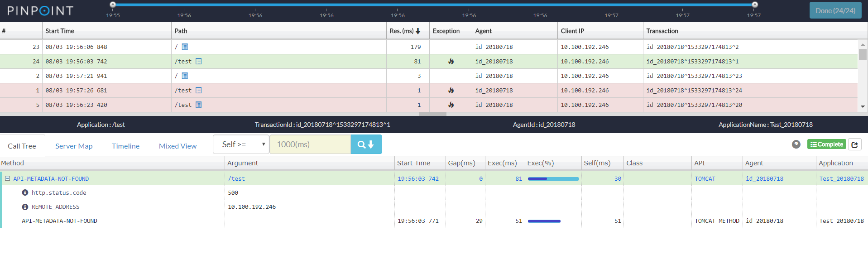Open /test list icon in row 5
868x255 pixels.
click(x=198, y=105)
